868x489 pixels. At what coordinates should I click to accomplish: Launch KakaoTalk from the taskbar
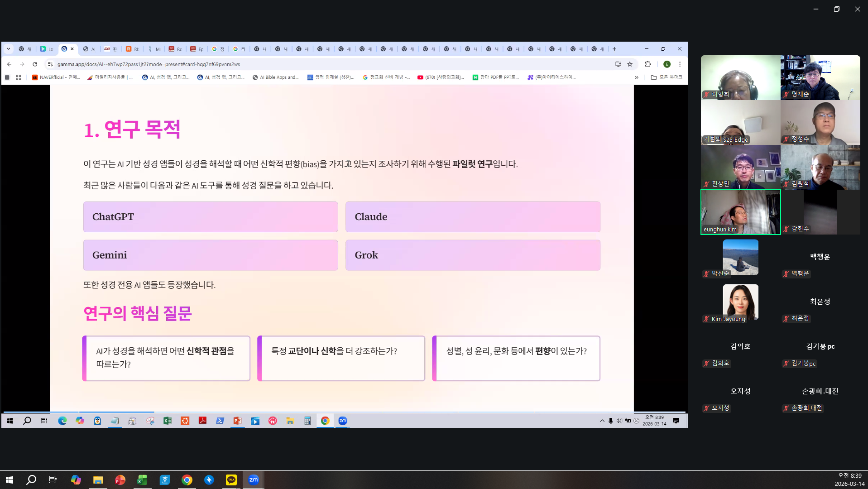231,479
